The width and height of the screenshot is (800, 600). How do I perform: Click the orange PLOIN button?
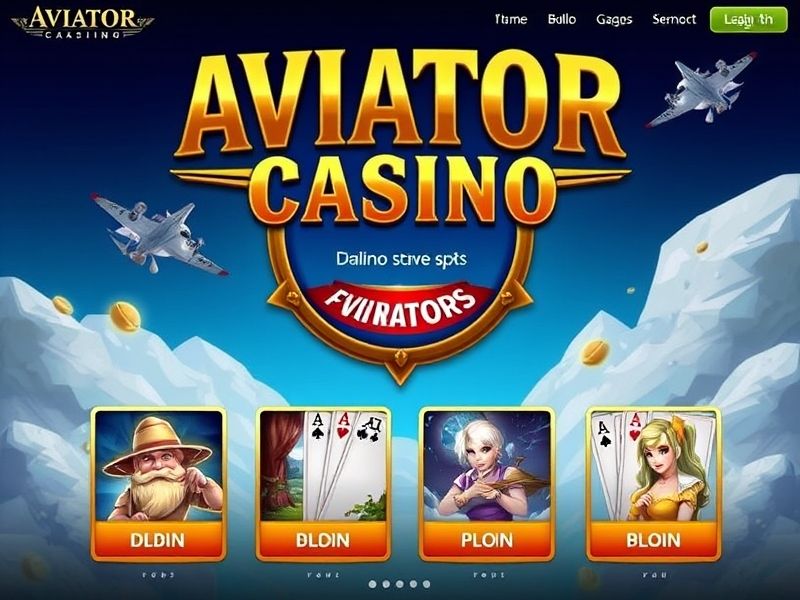pyautogui.click(x=487, y=540)
